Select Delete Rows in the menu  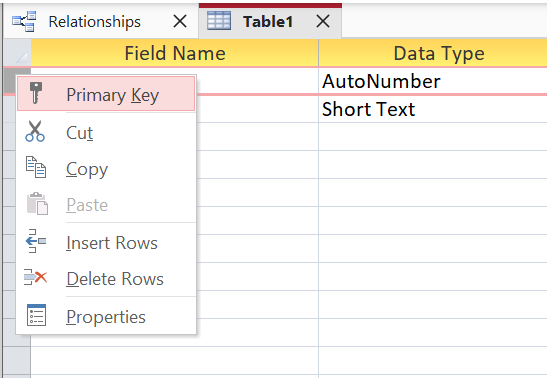tap(106, 279)
